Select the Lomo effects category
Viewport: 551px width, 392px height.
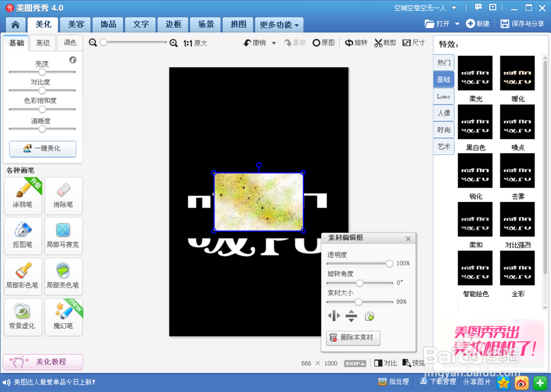(444, 96)
